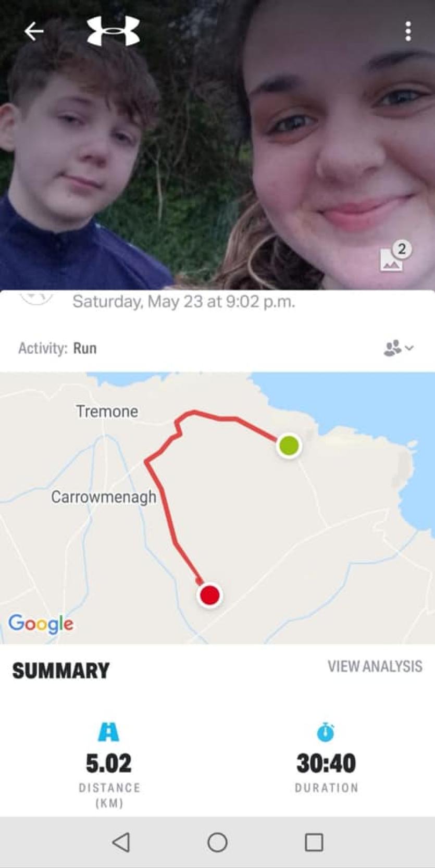Tap Android recent apps square button

314,842
